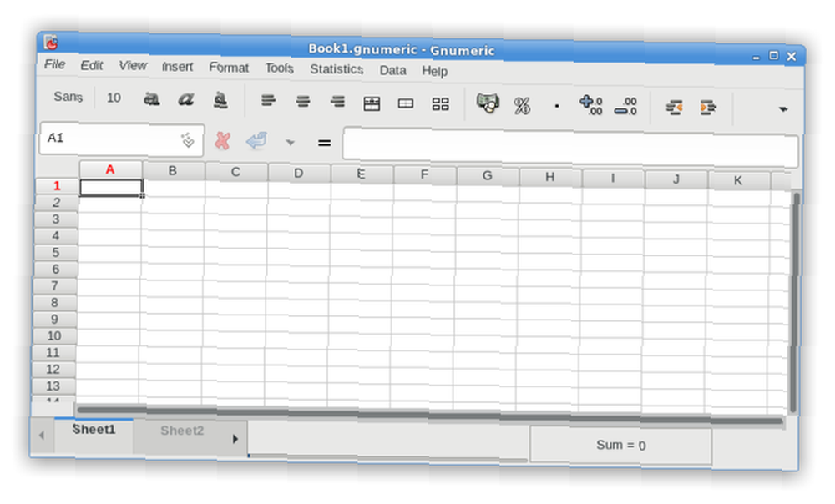Decrease cell indent
Screen dimensions: 835x504
click(x=674, y=108)
